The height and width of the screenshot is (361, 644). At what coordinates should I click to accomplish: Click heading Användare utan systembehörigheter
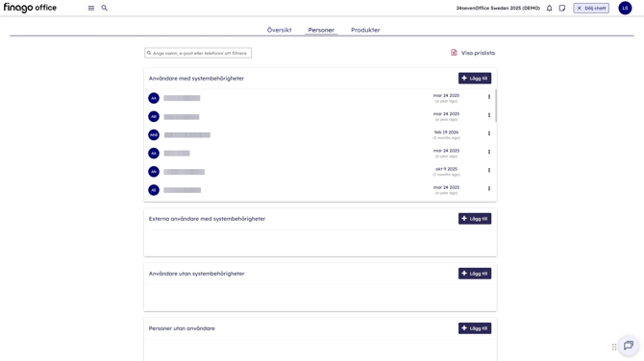(196, 274)
